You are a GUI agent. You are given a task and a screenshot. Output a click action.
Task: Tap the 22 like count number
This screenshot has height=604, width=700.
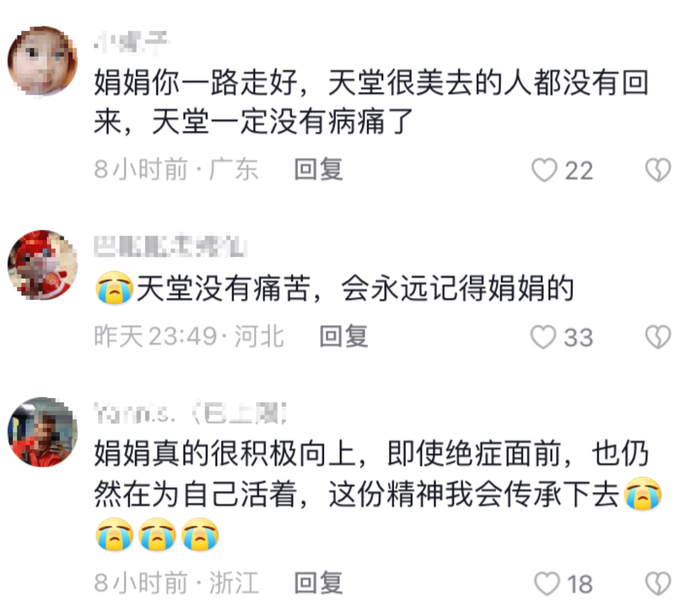click(x=579, y=171)
